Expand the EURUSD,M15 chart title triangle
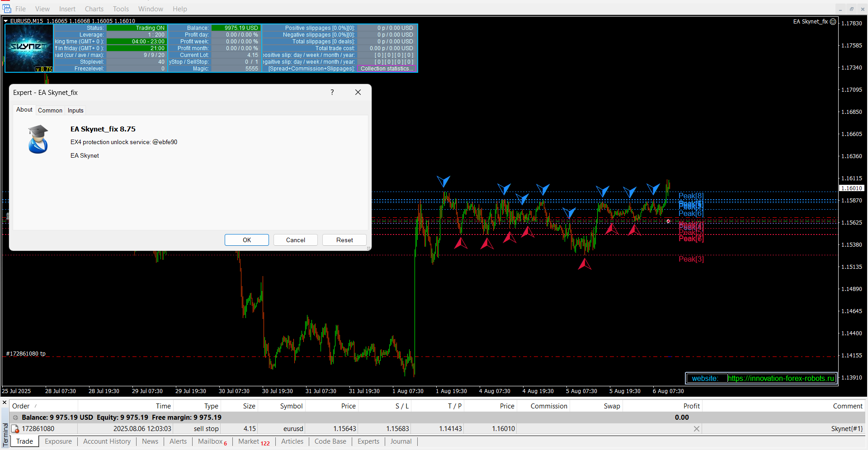 tap(6, 21)
